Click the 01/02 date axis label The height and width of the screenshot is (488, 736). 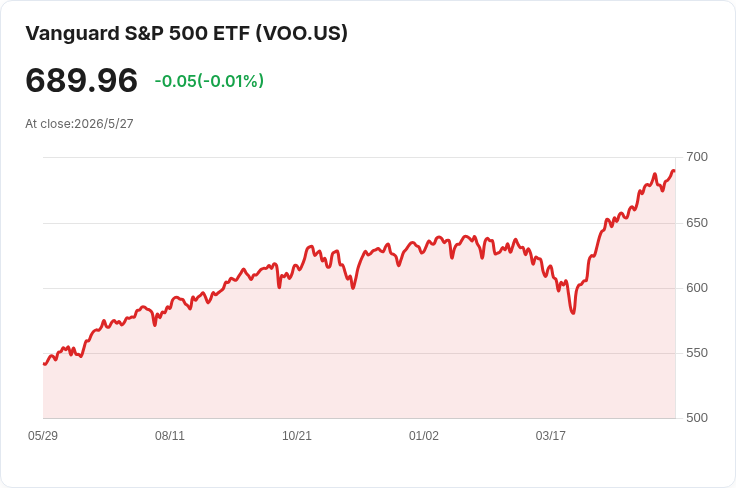(424, 436)
